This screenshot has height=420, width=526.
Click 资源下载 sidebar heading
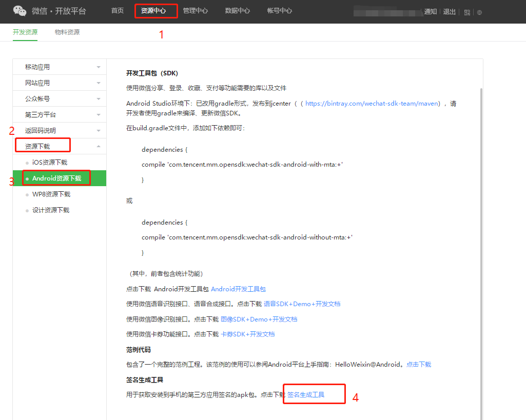37,147
